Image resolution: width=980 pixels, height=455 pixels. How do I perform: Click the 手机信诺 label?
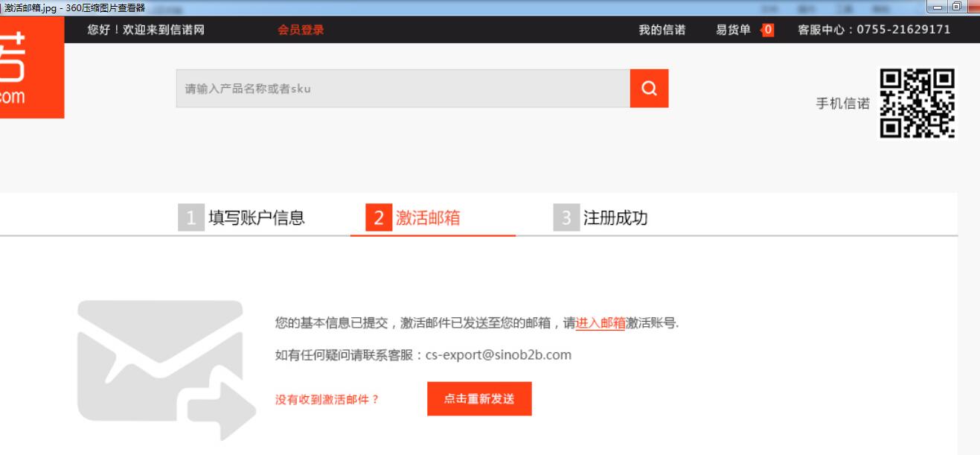coord(842,104)
